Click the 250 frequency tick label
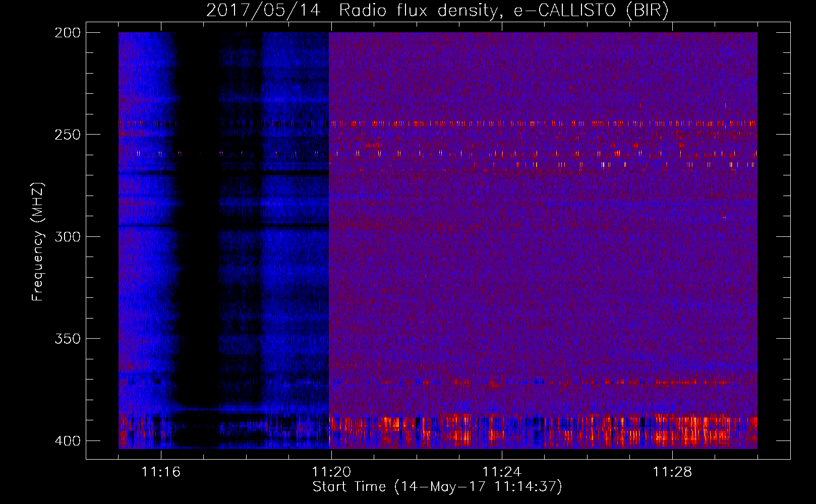Screen dimensions: 816x504 [x=67, y=135]
